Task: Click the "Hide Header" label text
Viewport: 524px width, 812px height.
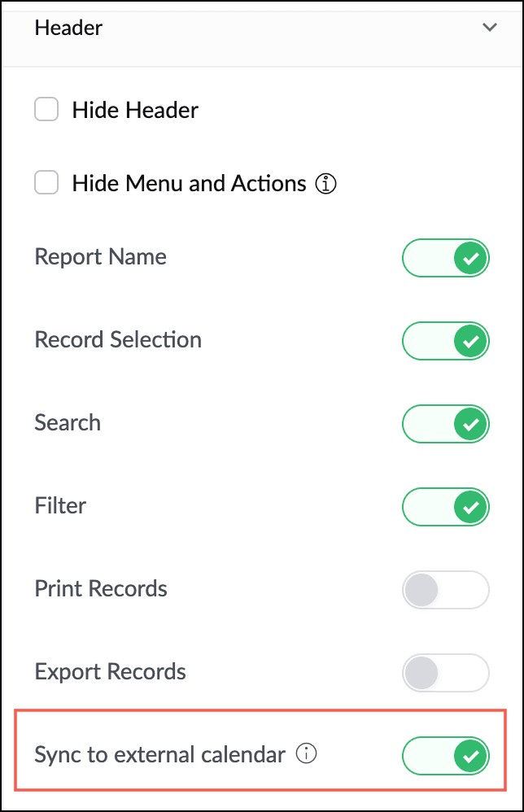Action: pyautogui.click(x=135, y=111)
